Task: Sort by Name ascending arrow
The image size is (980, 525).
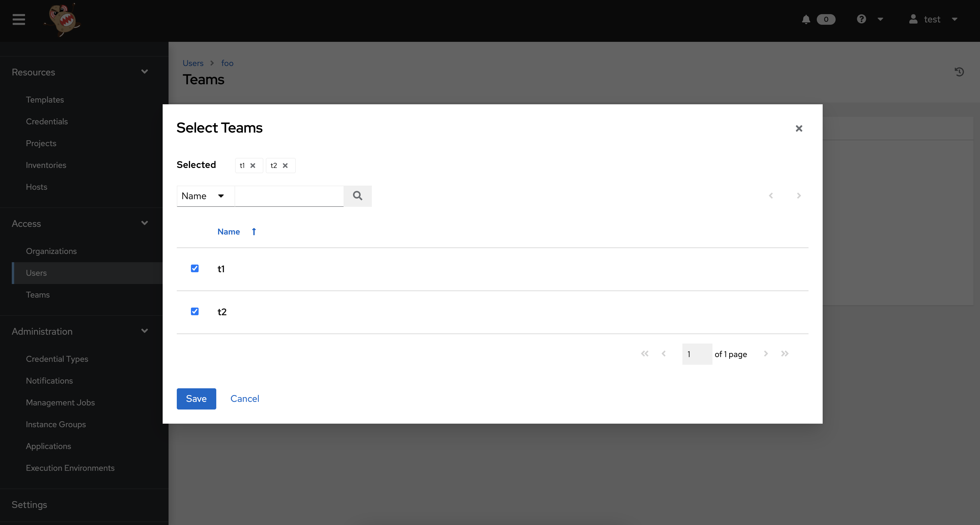Action: click(254, 232)
